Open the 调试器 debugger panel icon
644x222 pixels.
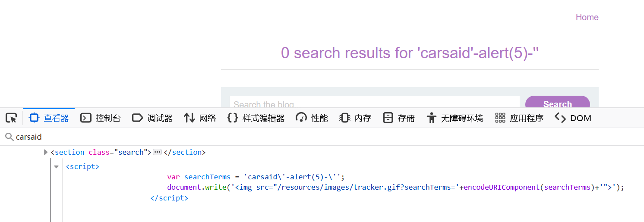click(138, 118)
